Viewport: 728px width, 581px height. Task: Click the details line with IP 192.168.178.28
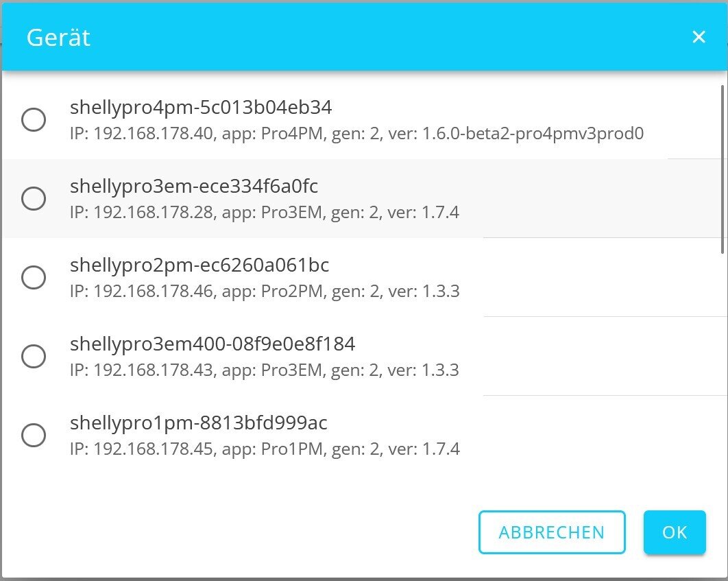click(x=264, y=213)
